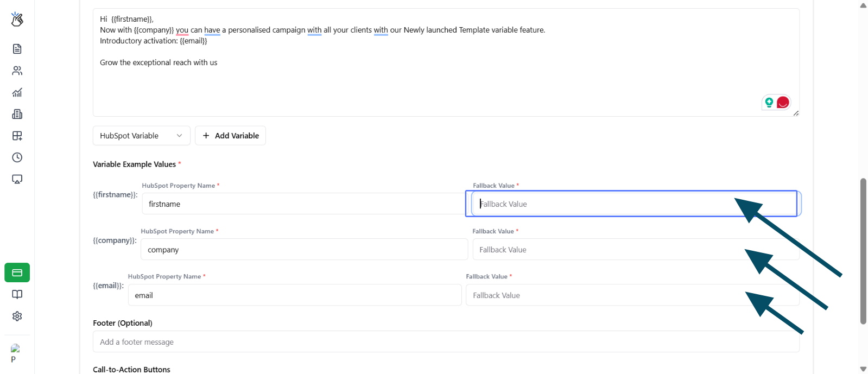The height and width of the screenshot is (374, 868).
Task: Click the scrollbar up arrow
Action: (863, 5)
